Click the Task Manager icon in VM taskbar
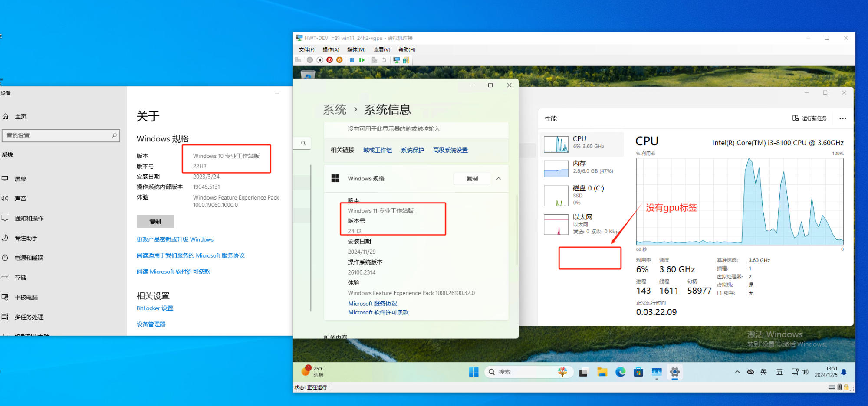Screen dimensions: 868x406 point(657,372)
